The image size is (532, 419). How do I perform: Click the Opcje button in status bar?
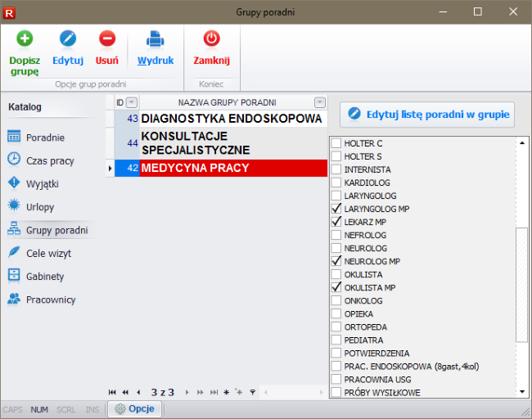tap(135, 409)
